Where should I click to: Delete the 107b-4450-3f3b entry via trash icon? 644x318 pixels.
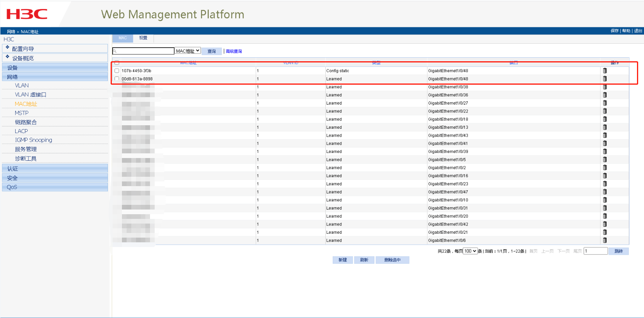point(605,71)
